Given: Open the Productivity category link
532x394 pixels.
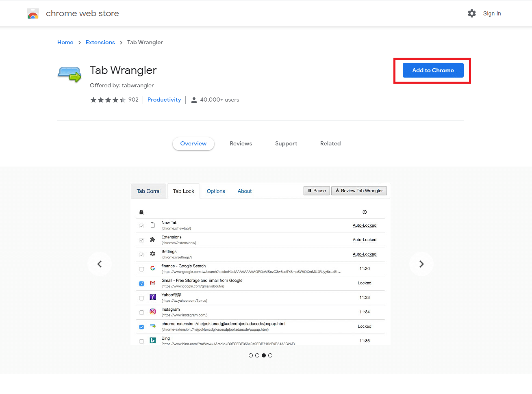Looking at the screenshot, I should coord(164,100).
